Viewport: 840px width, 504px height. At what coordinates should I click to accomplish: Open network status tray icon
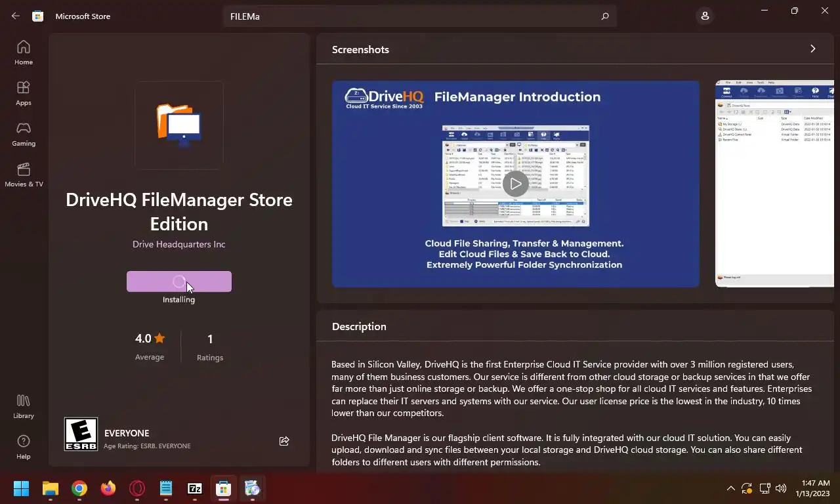[765, 488]
